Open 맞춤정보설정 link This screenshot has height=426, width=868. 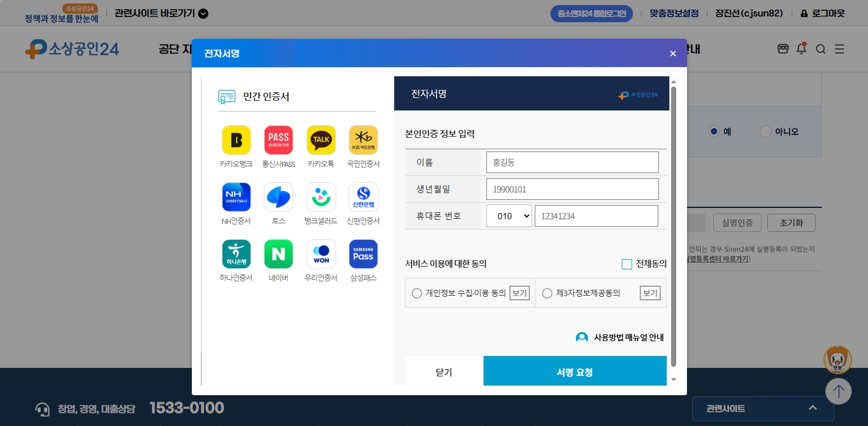coord(674,13)
